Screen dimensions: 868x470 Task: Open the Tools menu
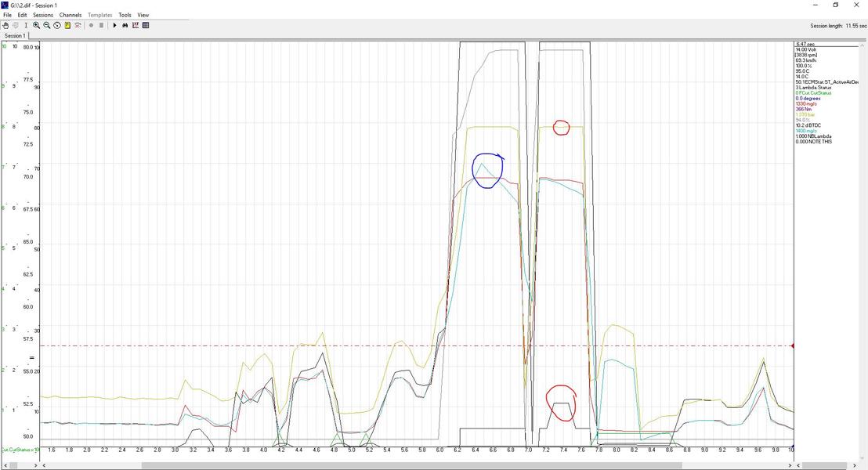(x=125, y=15)
